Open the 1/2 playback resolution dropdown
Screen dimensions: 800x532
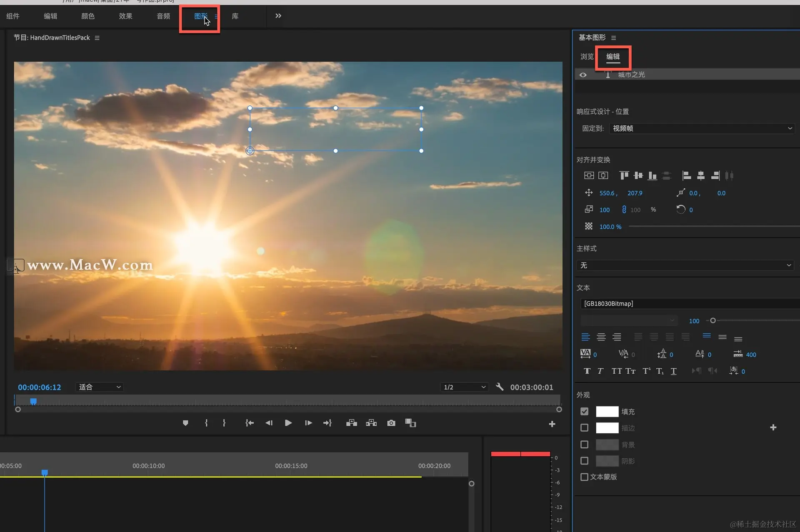tap(464, 387)
